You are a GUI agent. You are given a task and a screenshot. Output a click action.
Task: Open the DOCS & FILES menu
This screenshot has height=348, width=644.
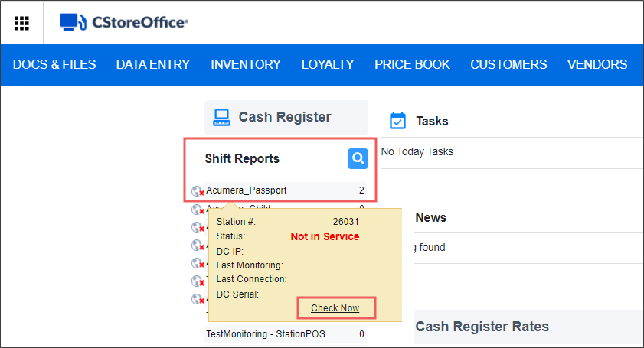[54, 64]
